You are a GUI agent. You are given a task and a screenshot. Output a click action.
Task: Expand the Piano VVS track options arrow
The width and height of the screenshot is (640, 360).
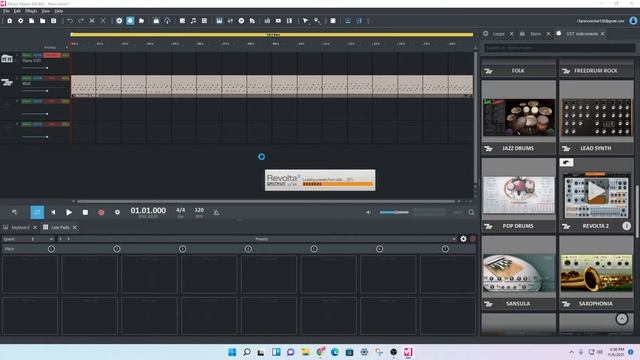point(17,55)
